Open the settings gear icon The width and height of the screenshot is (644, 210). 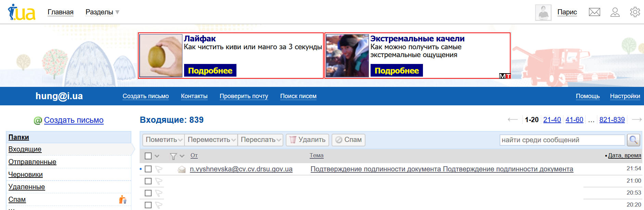point(635,12)
